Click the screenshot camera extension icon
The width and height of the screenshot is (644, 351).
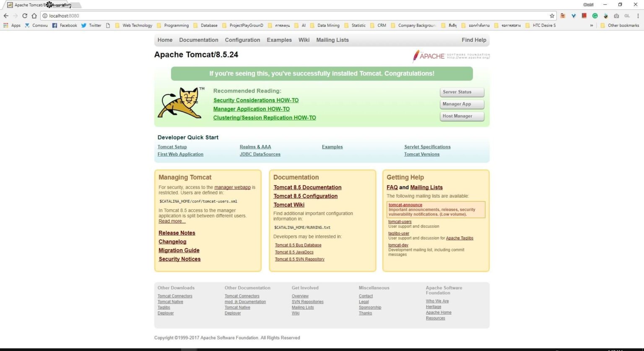tap(616, 15)
